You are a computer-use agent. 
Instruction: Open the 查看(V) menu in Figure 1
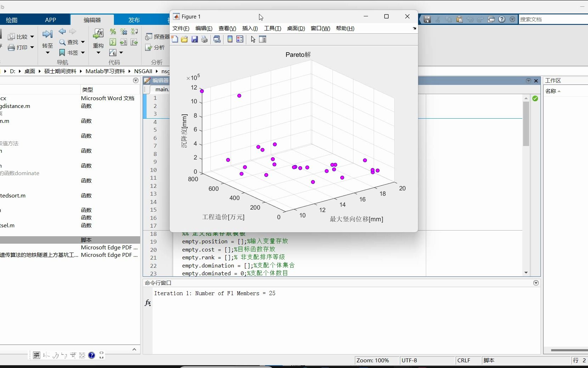tap(227, 28)
